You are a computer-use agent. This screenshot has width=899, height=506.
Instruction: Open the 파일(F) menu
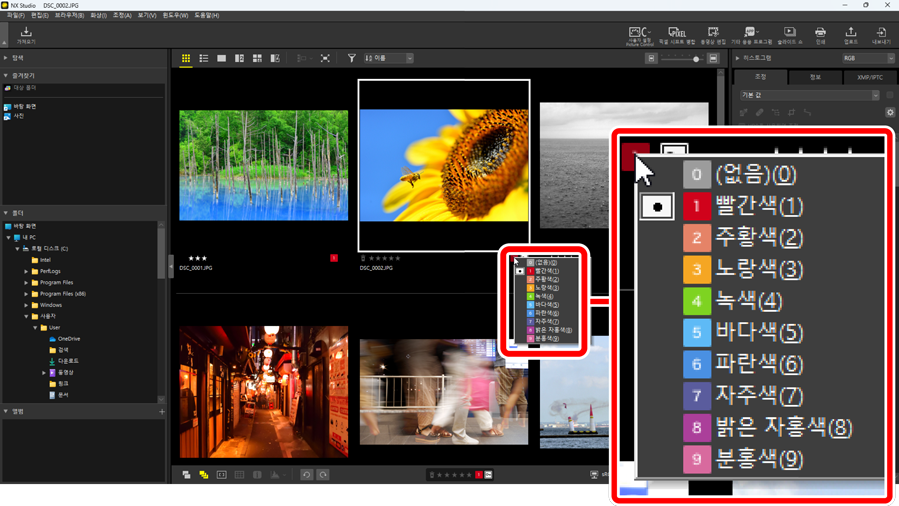tap(15, 16)
